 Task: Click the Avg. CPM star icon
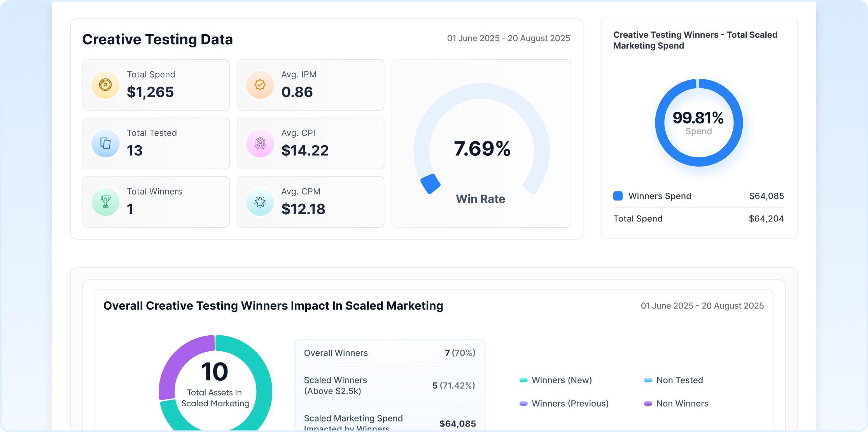click(260, 202)
